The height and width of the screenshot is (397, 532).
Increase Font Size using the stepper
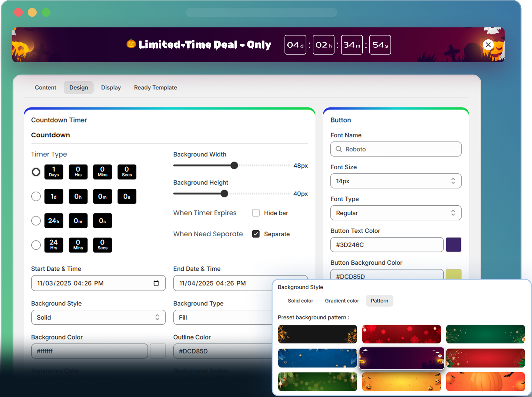point(453,179)
